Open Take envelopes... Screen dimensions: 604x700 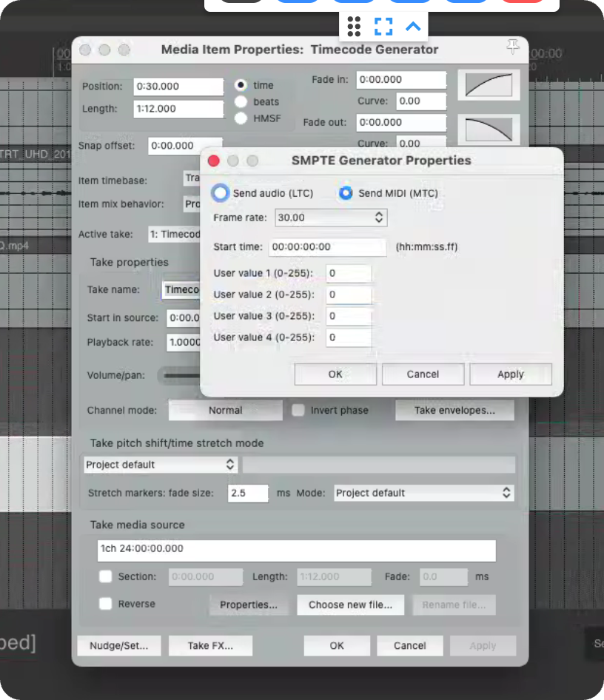(x=454, y=410)
